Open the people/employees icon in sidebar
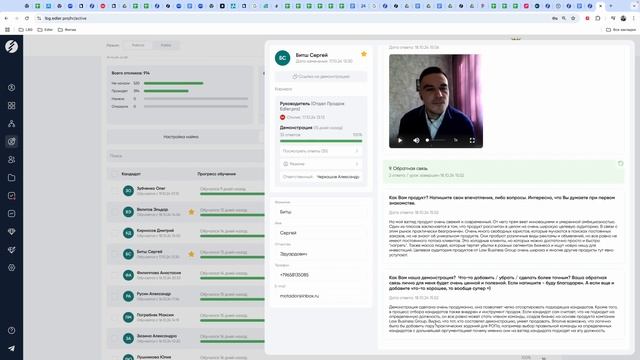The image size is (640, 360). pyautogui.click(x=11, y=160)
